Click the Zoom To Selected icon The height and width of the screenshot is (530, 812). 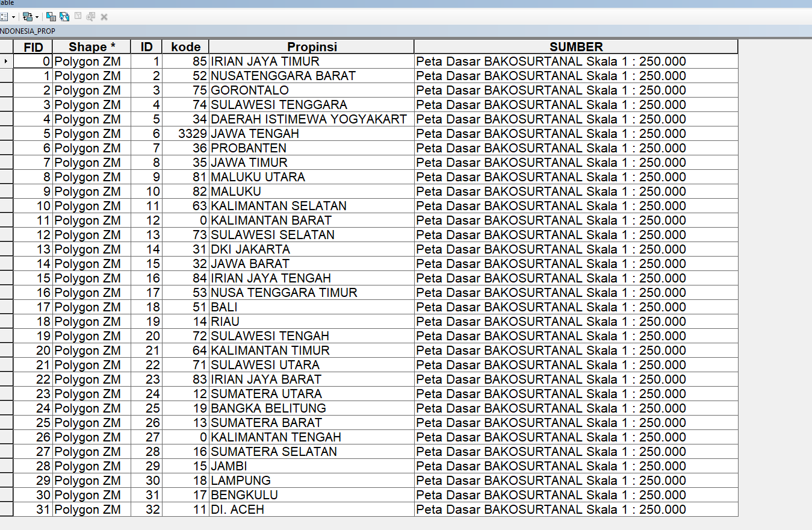pyautogui.click(x=90, y=17)
